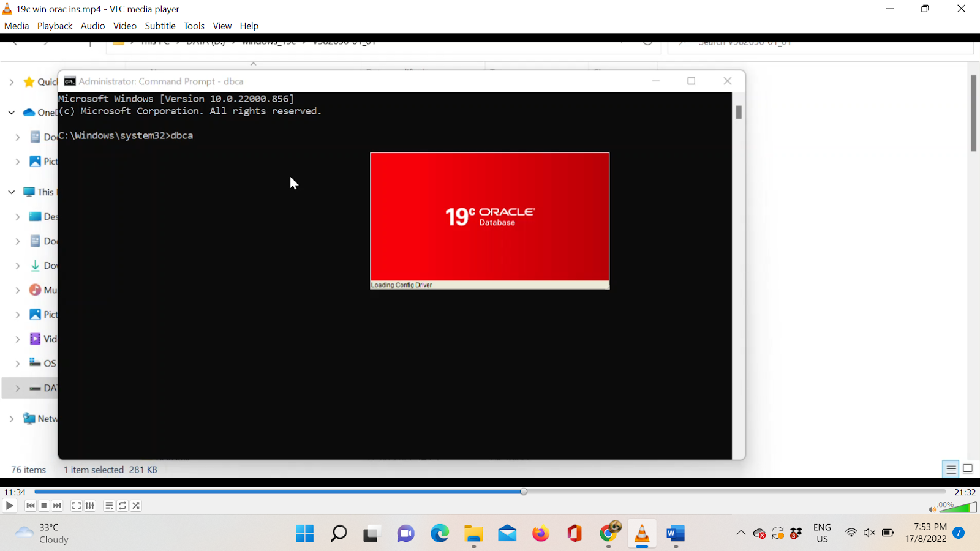
Task: Expand the OS drive in Explorer tree
Action: (18, 364)
